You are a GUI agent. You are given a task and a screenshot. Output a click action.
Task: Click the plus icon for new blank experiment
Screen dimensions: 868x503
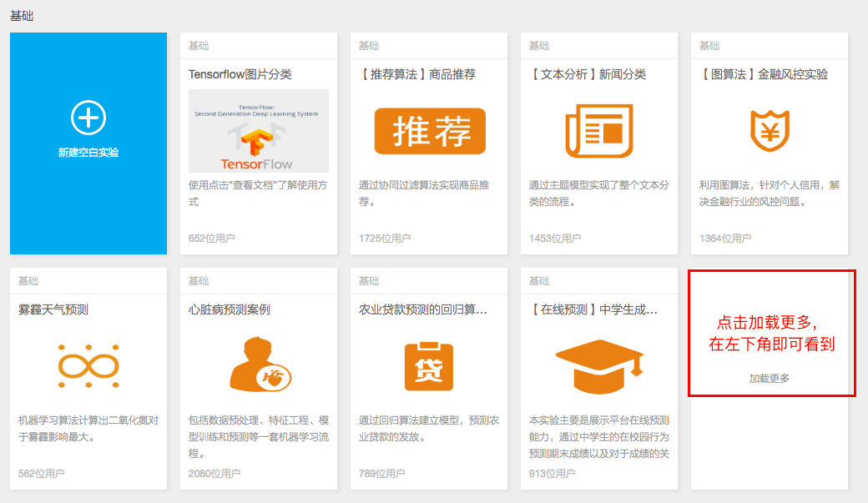pos(88,118)
